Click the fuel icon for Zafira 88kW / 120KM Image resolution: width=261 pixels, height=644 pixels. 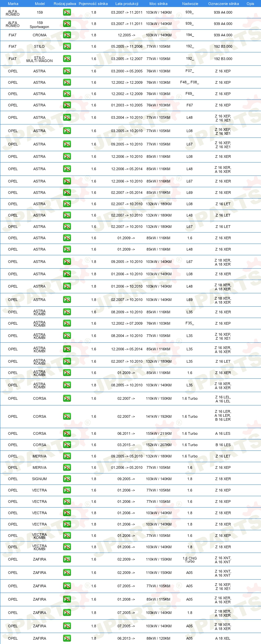coord(67,638)
